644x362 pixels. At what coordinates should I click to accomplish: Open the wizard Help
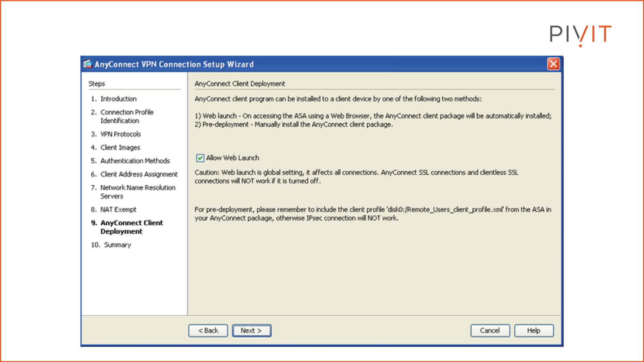(x=534, y=330)
